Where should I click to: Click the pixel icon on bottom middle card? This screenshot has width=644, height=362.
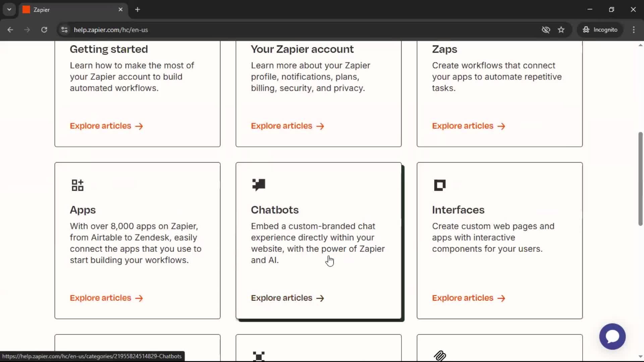259,356
